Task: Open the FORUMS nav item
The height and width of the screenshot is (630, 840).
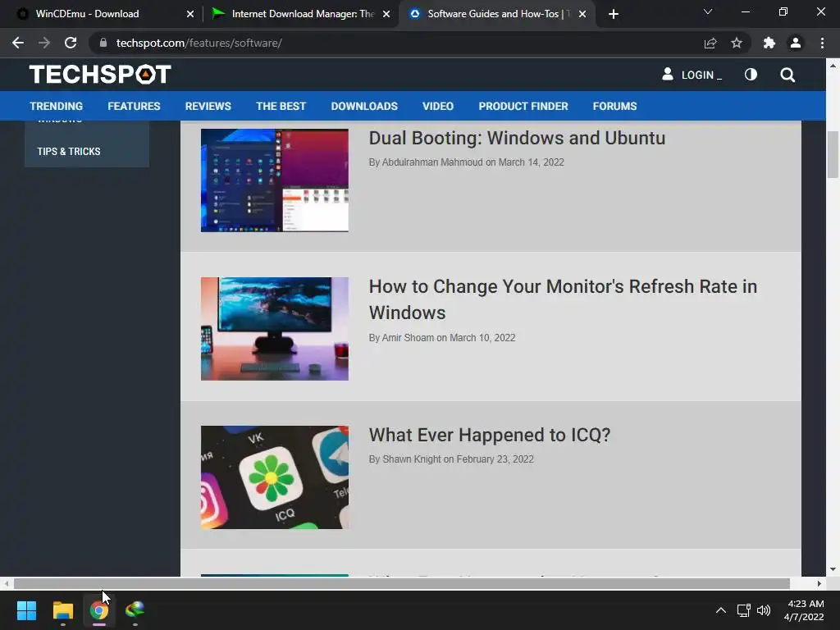Action: (614, 106)
